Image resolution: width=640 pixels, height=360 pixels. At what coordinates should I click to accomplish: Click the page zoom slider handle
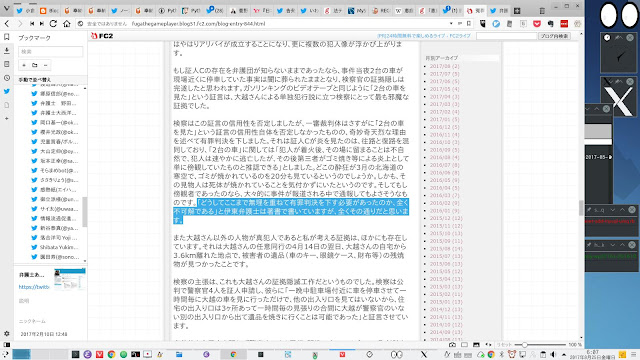[524, 345]
